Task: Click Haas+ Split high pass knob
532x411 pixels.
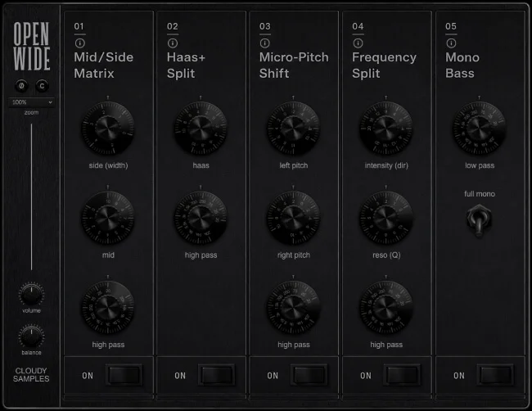Action: (201, 218)
